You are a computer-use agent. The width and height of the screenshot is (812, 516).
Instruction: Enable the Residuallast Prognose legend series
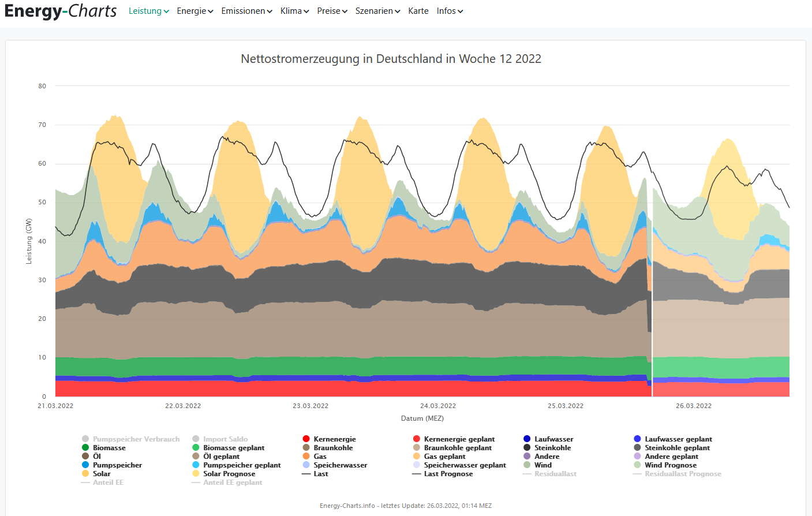678,474
